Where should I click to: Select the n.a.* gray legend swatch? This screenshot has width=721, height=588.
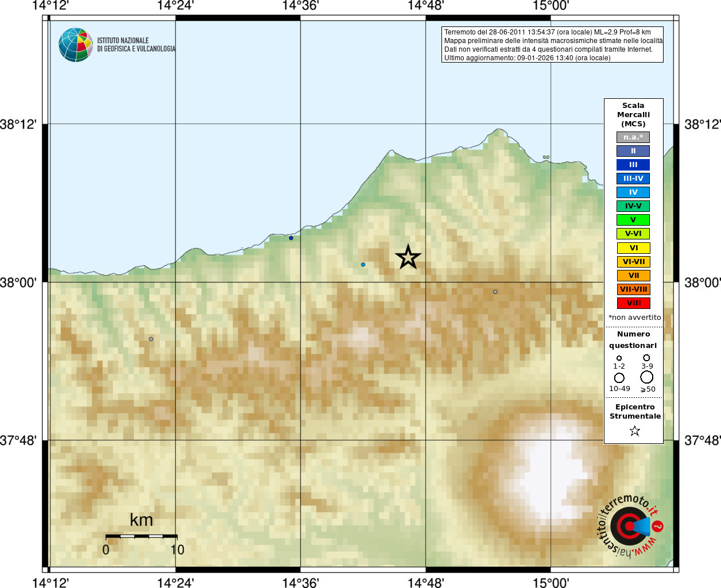pos(633,137)
